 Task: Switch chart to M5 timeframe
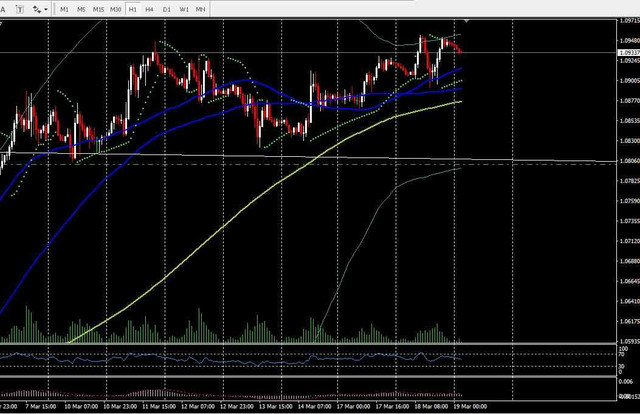tap(81, 9)
